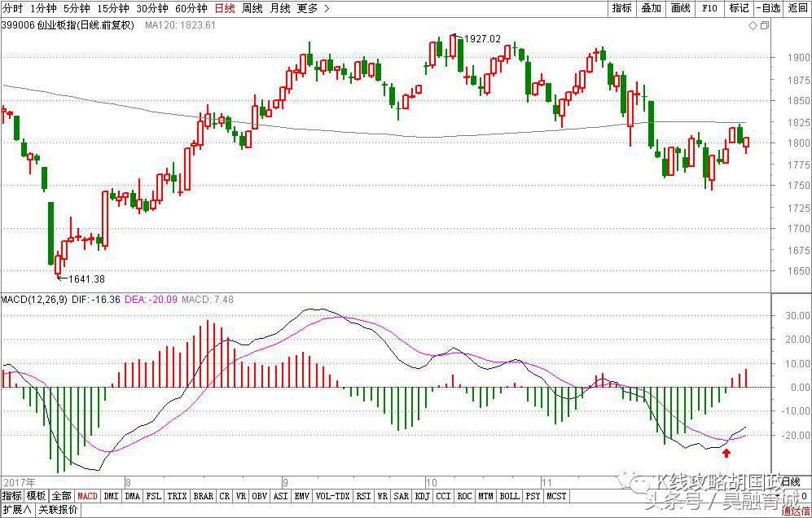This screenshot has width=812, height=518.
Task: Switch to the 分时 intraday view
Action: point(13,8)
